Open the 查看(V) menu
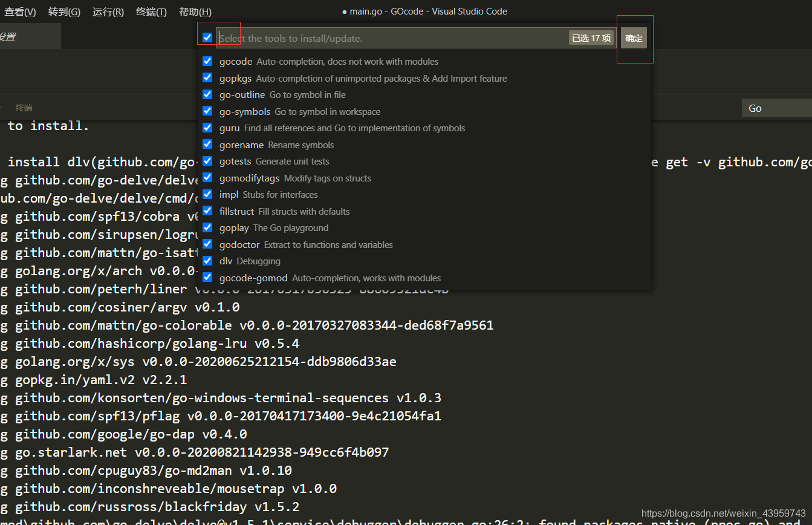 (20, 12)
